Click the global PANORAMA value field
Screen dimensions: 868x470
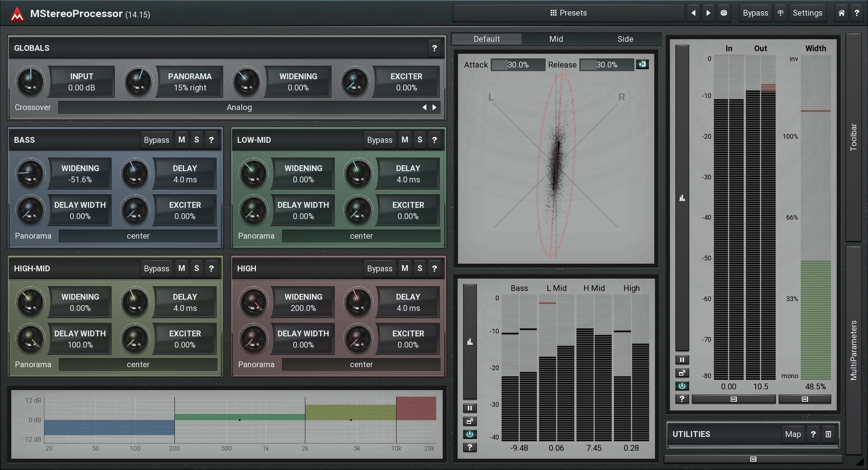190,82
